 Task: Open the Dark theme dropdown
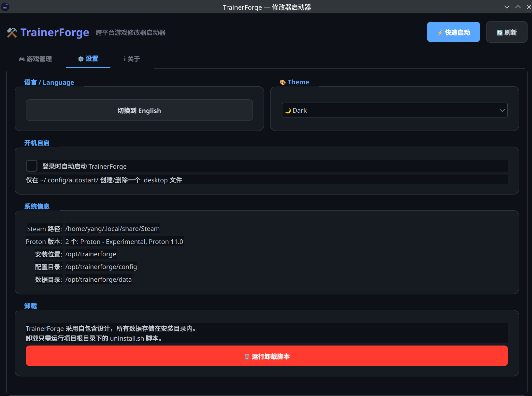point(395,110)
